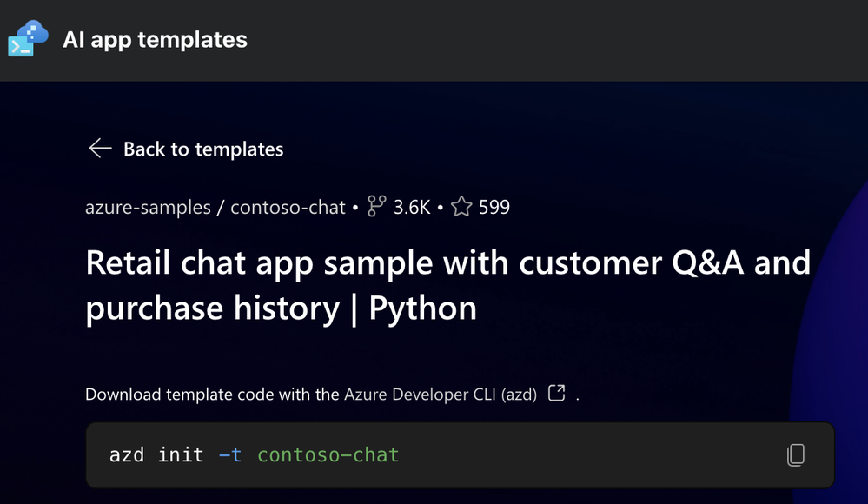The image size is (868, 504).
Task: Open the azure-samples organization link
Action: point(148,208)
